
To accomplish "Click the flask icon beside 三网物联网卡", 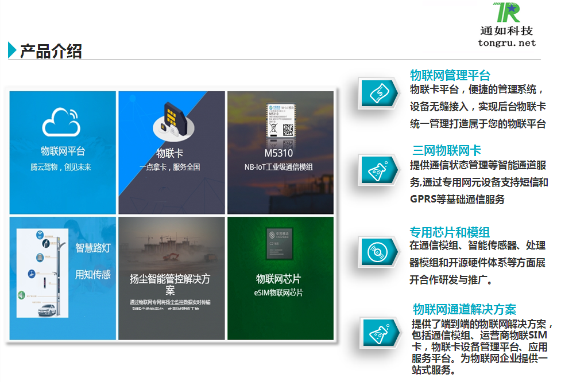I will (x=378, y=169).
